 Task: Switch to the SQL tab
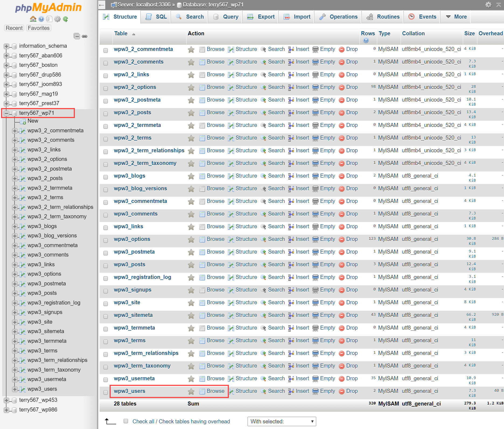click(x=156, y=17)
